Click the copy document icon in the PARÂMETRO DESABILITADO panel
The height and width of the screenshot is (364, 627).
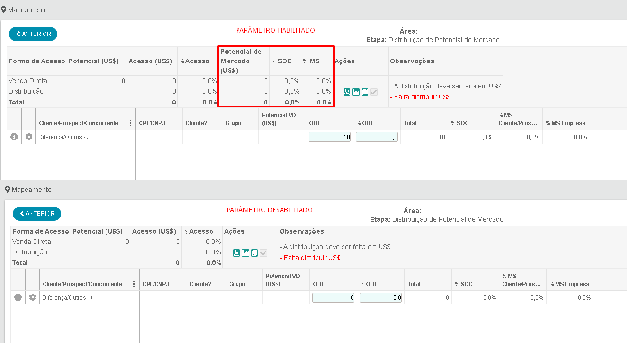pyautogui.click(x=255, y=253)
